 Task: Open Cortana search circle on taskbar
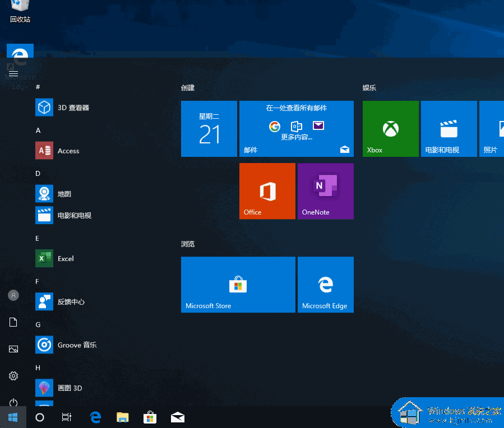click(x=40, y=417)
